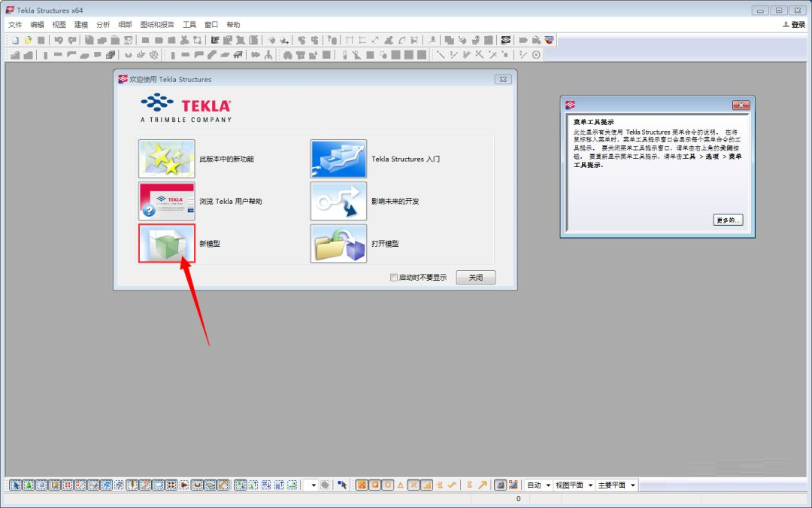Viewport: 812px width, 508px height.
Task: Open the 图纸和报告 menu
Action: tap(157, 24)
